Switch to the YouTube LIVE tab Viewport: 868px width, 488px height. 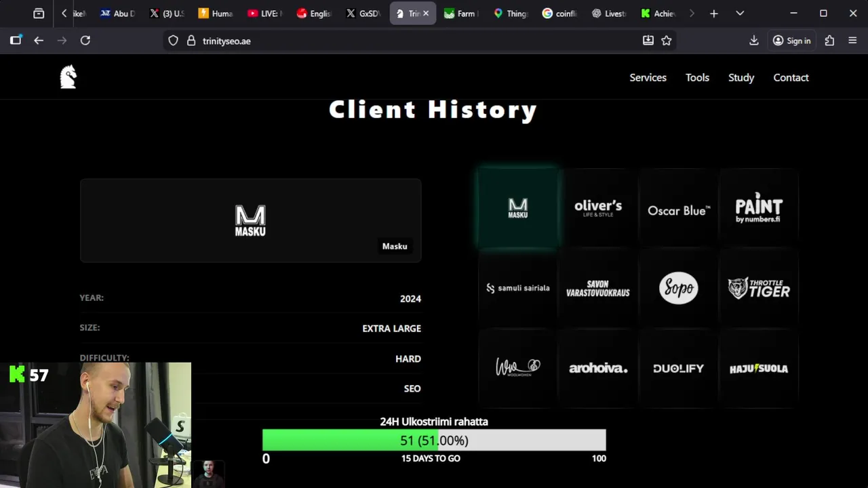(264, 14)
